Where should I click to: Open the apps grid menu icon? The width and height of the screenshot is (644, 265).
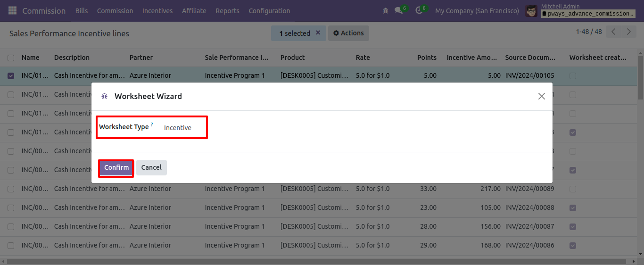12,10
